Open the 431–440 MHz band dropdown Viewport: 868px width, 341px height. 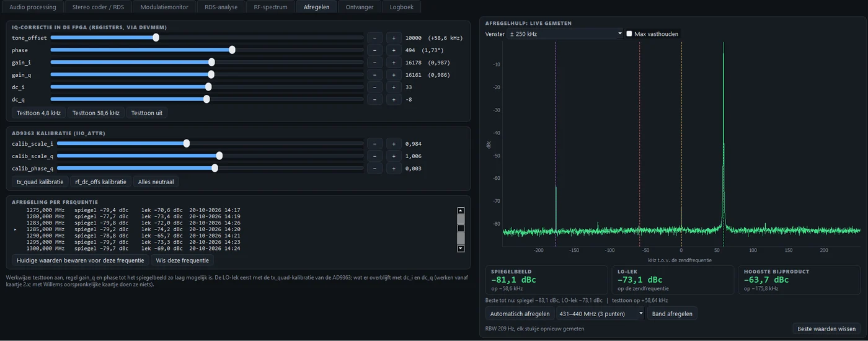(x=600, y=314)
